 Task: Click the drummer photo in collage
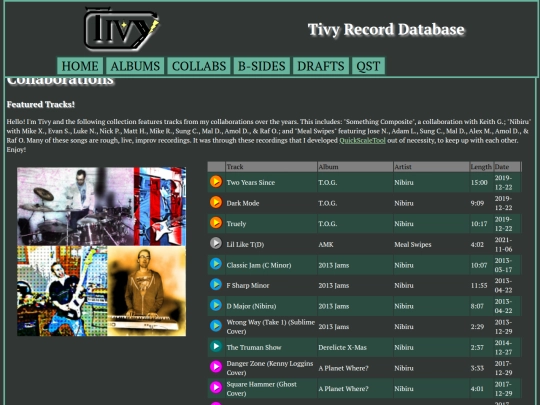coord(75,206)
